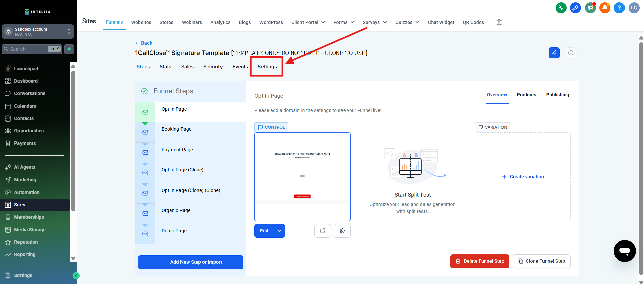Screen dimensions: 644x284
Task: Click Delete Funnel Step button
Action: coord(480,261)
